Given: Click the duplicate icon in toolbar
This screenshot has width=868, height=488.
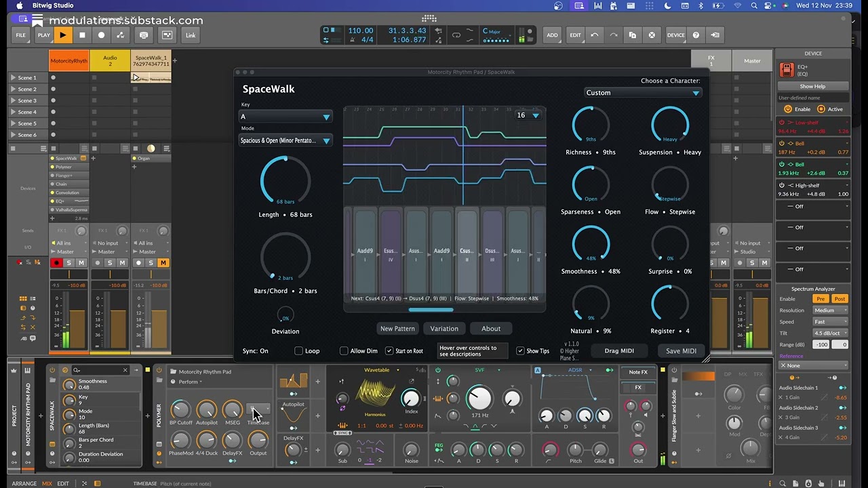Looking at the screenshot, I should [x=632, y=35].
